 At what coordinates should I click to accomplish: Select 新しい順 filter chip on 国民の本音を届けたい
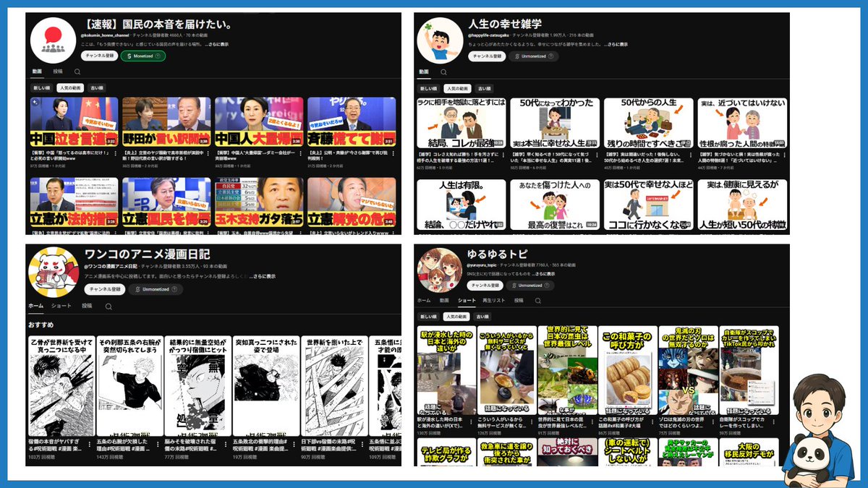point(41,87)
